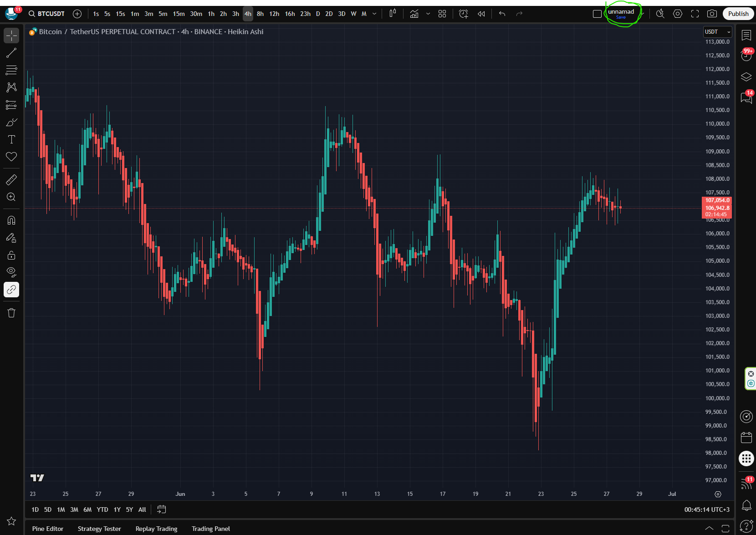Open the alerts bell icon
Image resolution: width=756 pixels, height=535 pixels.
[746, 505]
